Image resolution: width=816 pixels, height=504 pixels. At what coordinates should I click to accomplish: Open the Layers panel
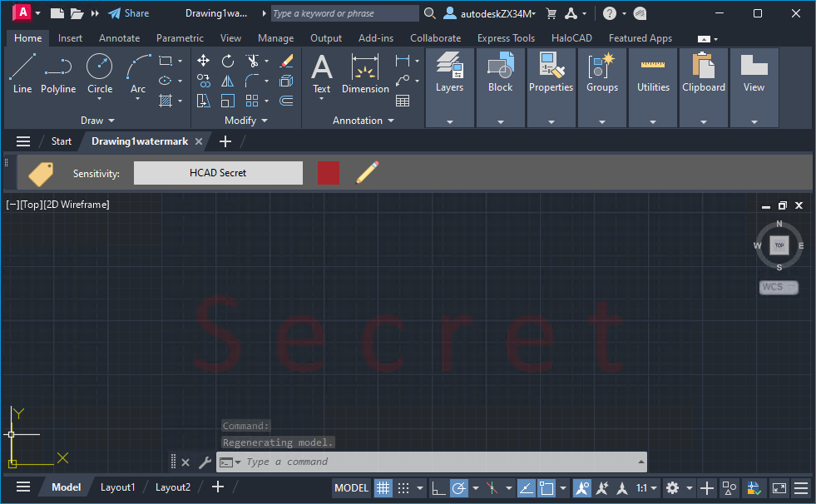pyautogui.click(x=449, y=73)
